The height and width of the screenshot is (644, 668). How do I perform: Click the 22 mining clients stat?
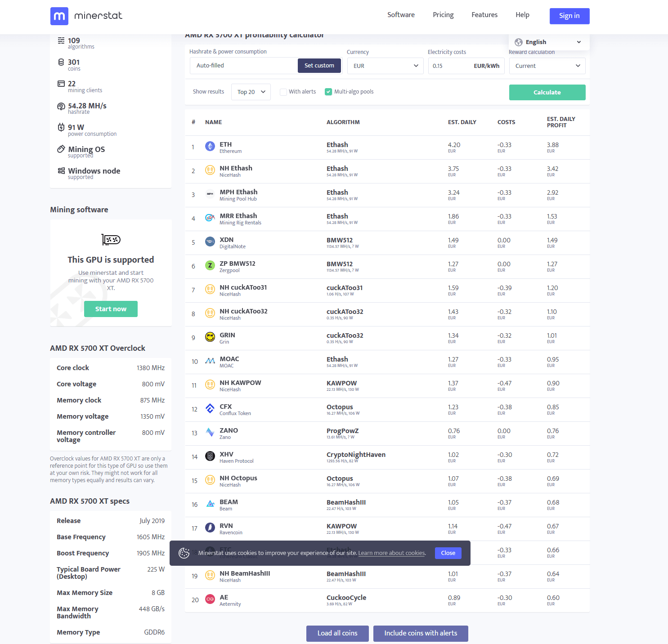[x=80, y=86]
